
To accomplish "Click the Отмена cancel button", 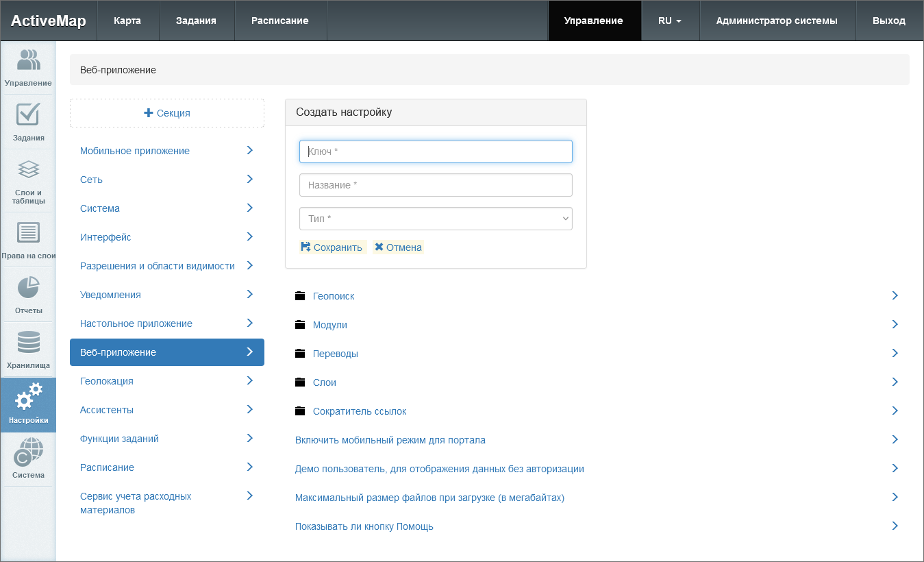I will click(398, 247).
